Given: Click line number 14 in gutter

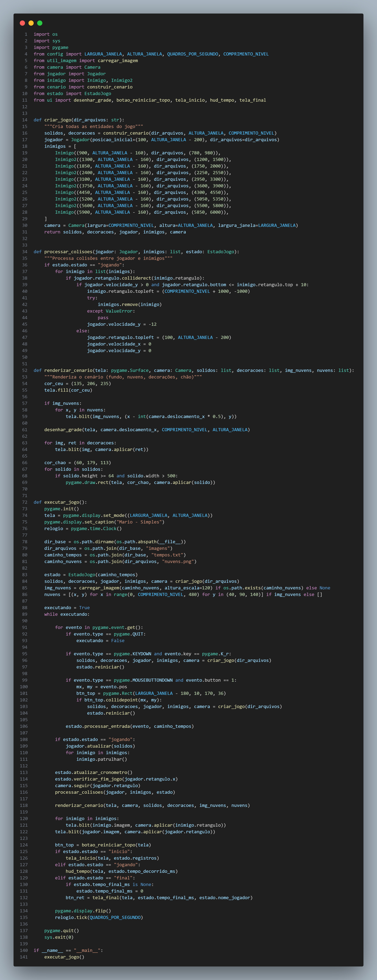Looking at the screenshot, I should click(25, 120).
